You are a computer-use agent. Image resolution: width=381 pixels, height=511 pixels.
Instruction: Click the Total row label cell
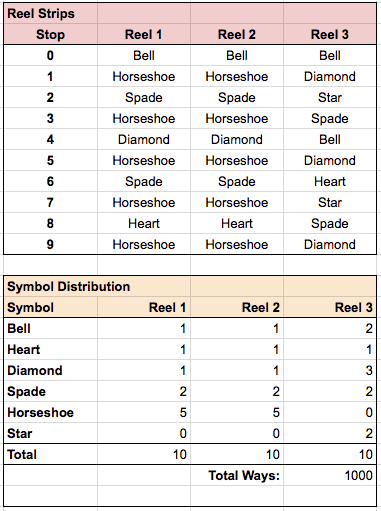51,454
